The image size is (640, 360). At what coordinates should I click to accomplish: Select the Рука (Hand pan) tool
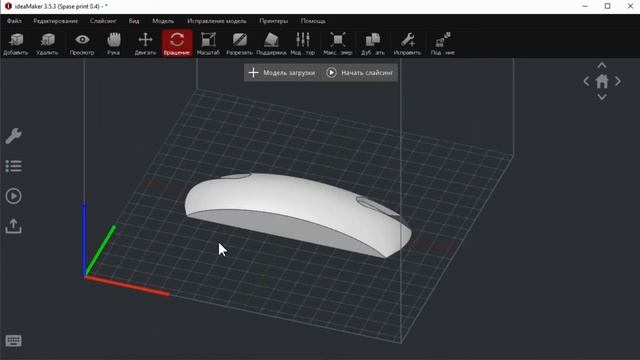[x=114, y=43]
